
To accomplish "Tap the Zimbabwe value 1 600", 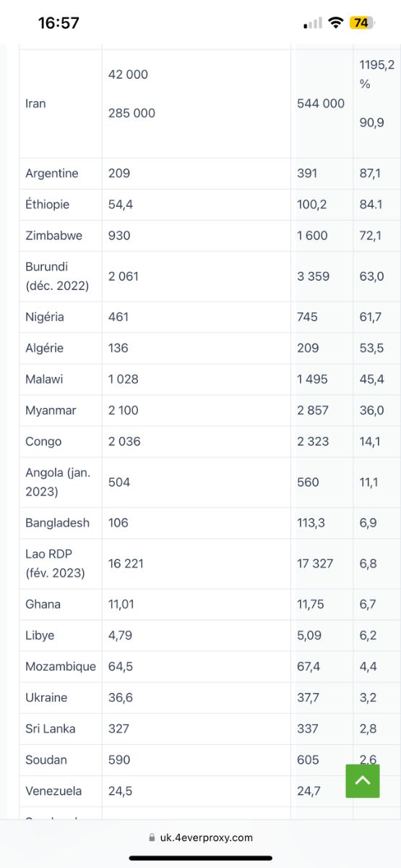I will [312, 236].
